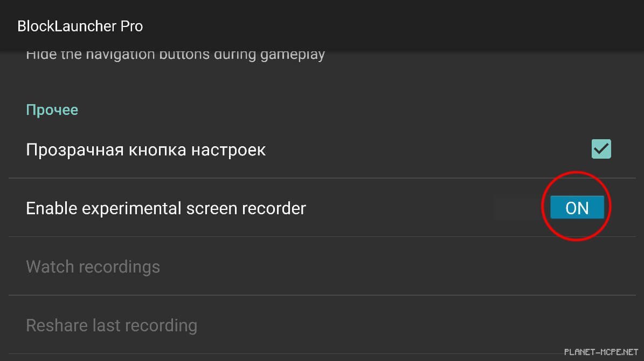The image size is (644, 361).
Task: Tap the word Reshare in the last row
Action: (57, 325)
